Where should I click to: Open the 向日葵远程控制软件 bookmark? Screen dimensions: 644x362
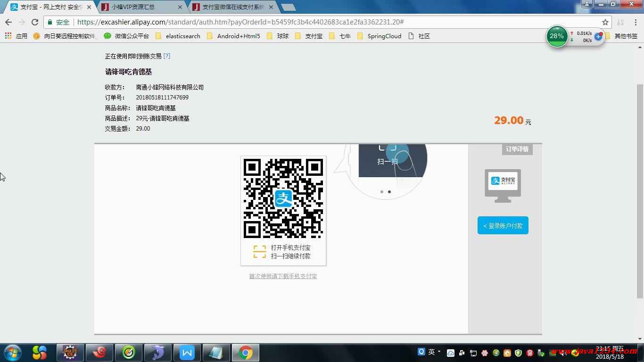pos(65,36)
